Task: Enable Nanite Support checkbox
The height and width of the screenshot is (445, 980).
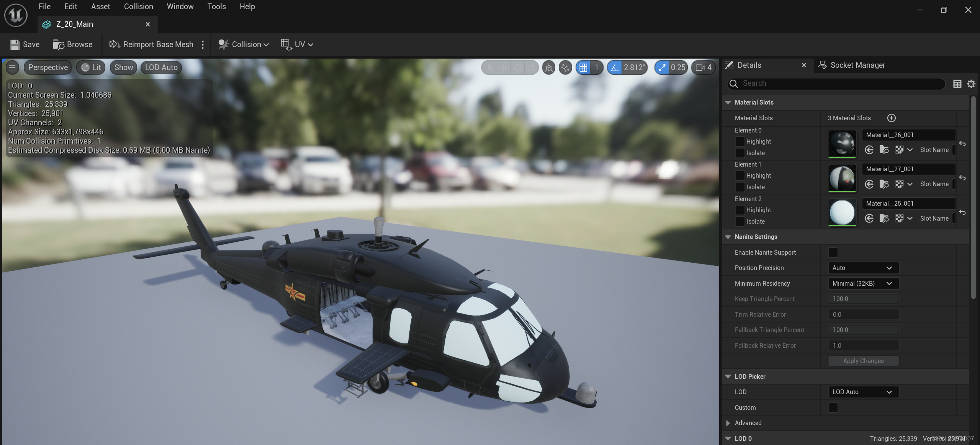Action: coord(833,252)
